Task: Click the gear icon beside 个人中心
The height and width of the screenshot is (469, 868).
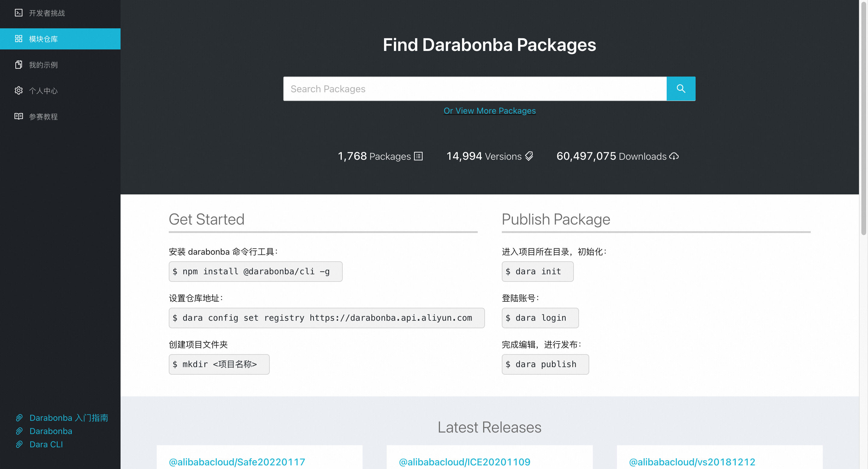Action: [18, 90]
